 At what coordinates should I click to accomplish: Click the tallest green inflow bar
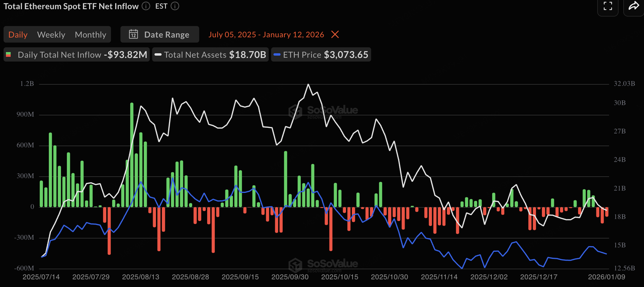pyautogui.click(x=132, y=155)
